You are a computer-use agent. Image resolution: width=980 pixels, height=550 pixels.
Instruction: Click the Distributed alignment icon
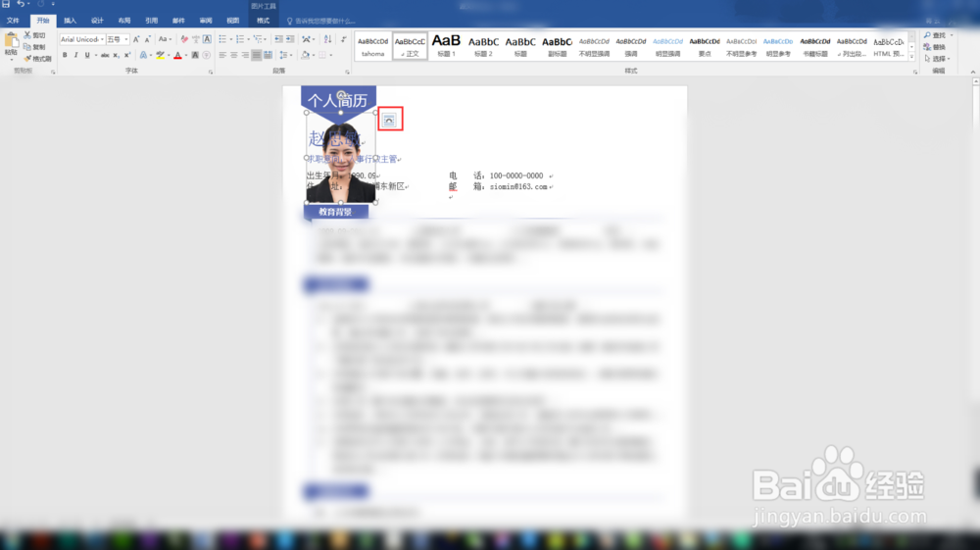tap(268, 55)
